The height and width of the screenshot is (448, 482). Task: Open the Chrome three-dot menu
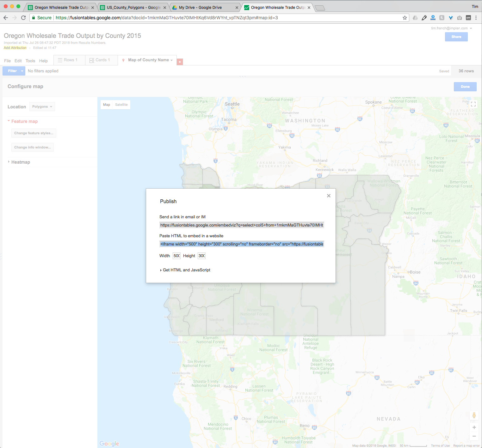(476, 18)
